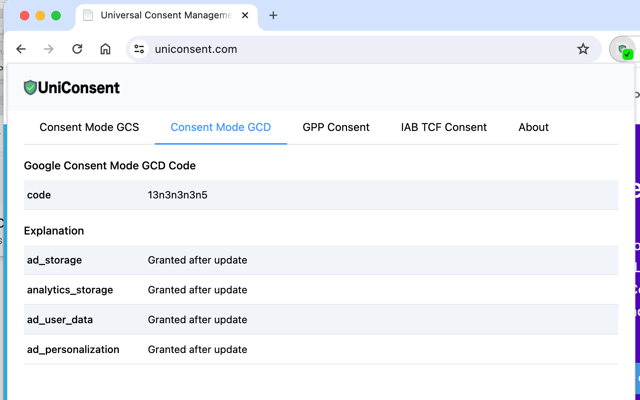Click the red close window button
Viewport: 640px width, 400px height.
(24, 16)
